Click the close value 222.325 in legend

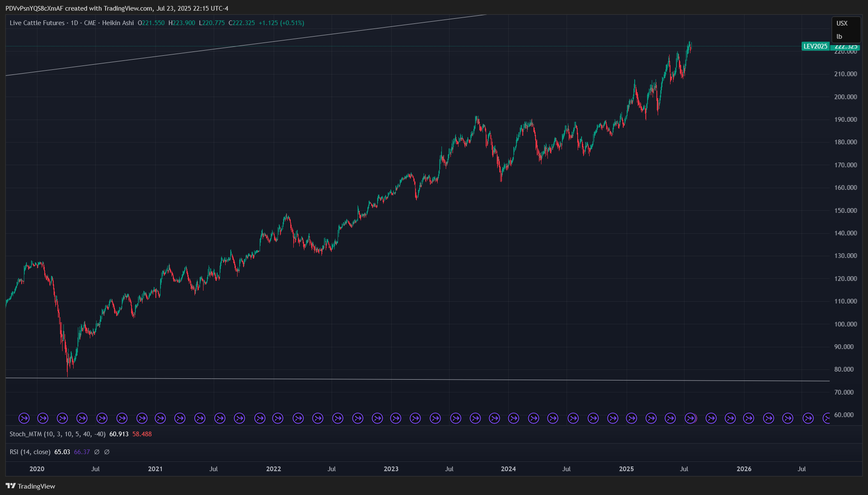(243, 23)
